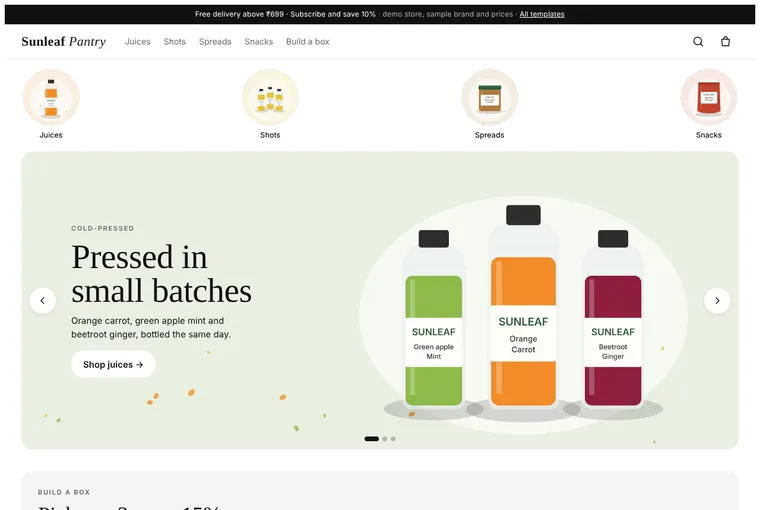This screenshot has height=510, width=760.
Task: Click the Sunleaf Pantry logo
Action: (x=63, y=42)
